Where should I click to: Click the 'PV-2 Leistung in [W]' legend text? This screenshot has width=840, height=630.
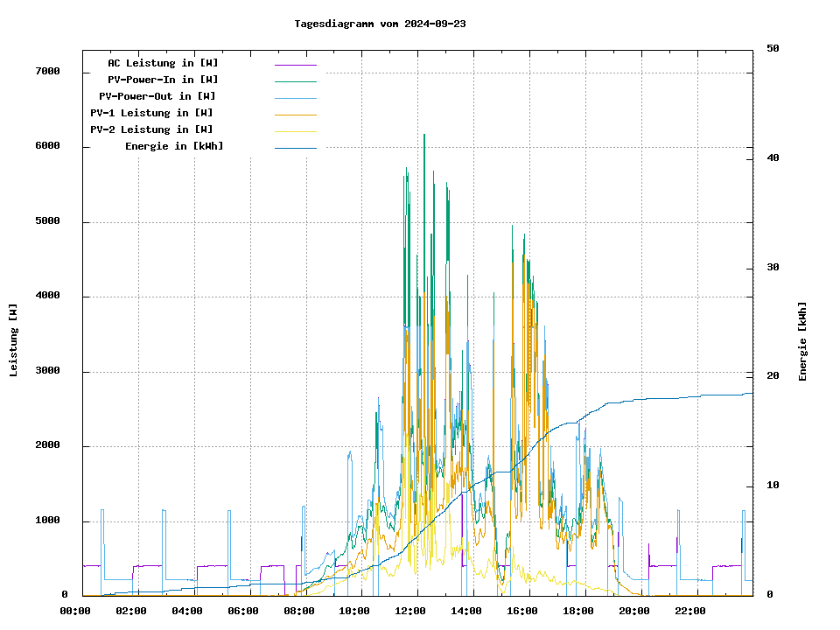(151, 129)
